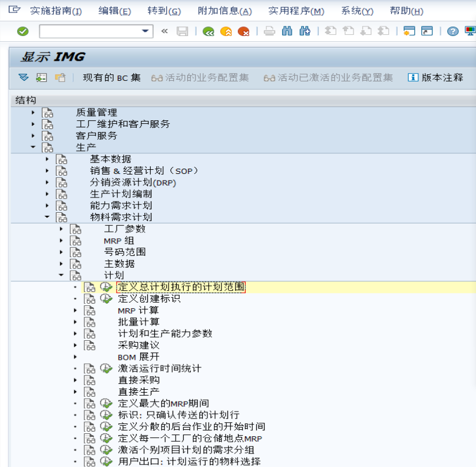The height and width of the screenshot is (467, 476).
Task: Run the 定义最大的MRP期间 activity clock icon
Action: pyautogui.click(x=106, y=403)
